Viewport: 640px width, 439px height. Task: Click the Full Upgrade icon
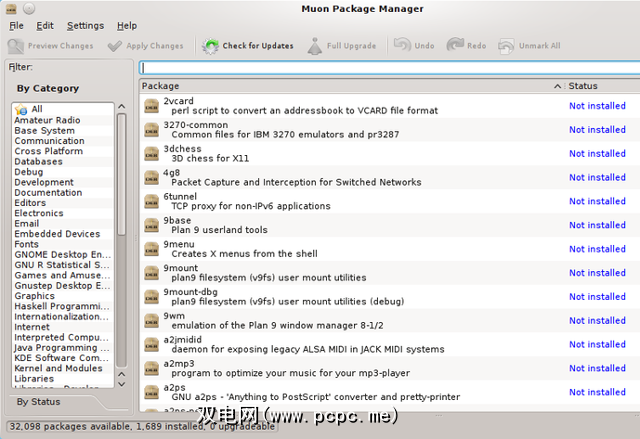point(315,46)
